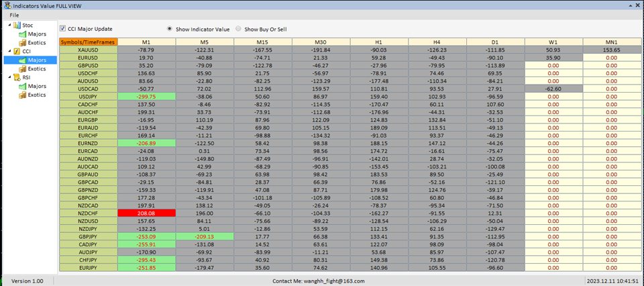Select the EURUSD symbol row

point(89,58)
